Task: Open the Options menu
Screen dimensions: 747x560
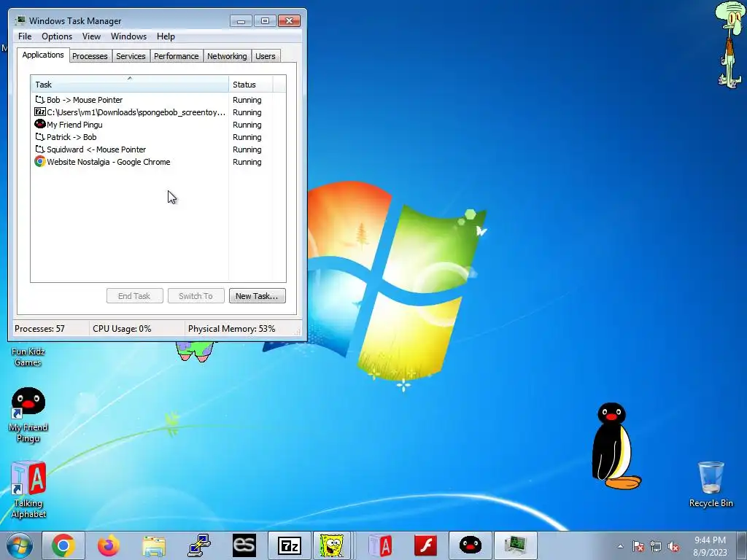Action: coord(57,36)
